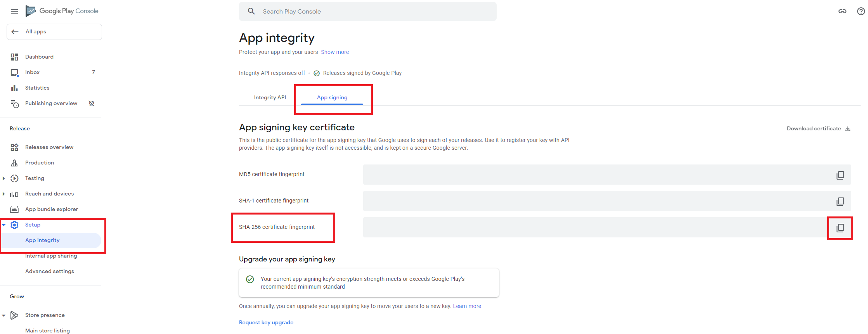Focus the Search Play Console field
Image resolution: width=868 pixels, height=334 pixels.
[368, 11]
